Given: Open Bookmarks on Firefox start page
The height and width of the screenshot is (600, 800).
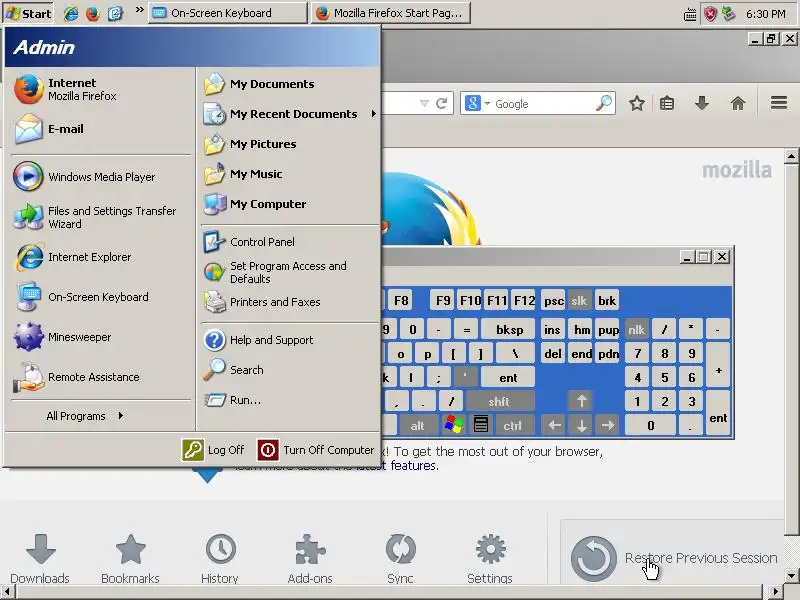Looking at the screenshot, I should click(131, 559).
